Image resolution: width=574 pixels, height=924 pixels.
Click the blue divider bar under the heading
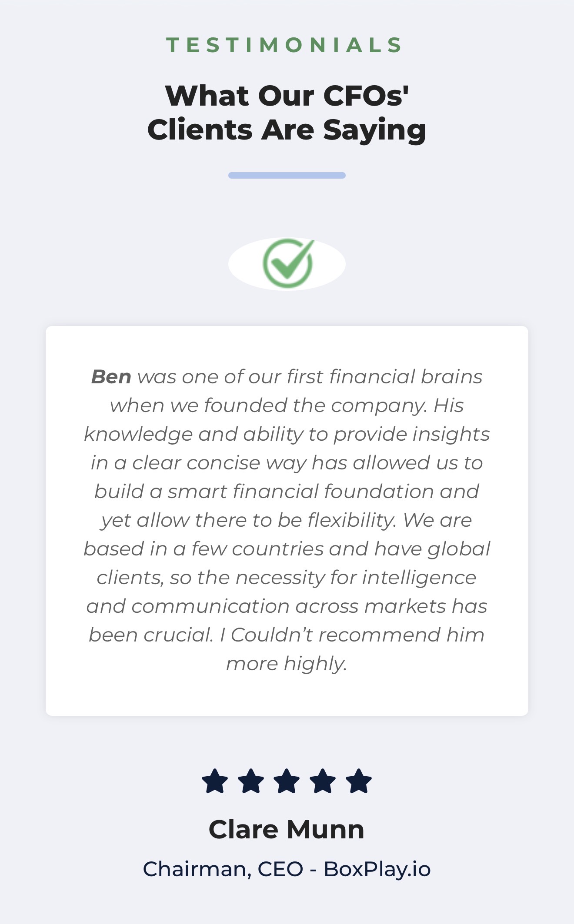[x=287, y=175]
